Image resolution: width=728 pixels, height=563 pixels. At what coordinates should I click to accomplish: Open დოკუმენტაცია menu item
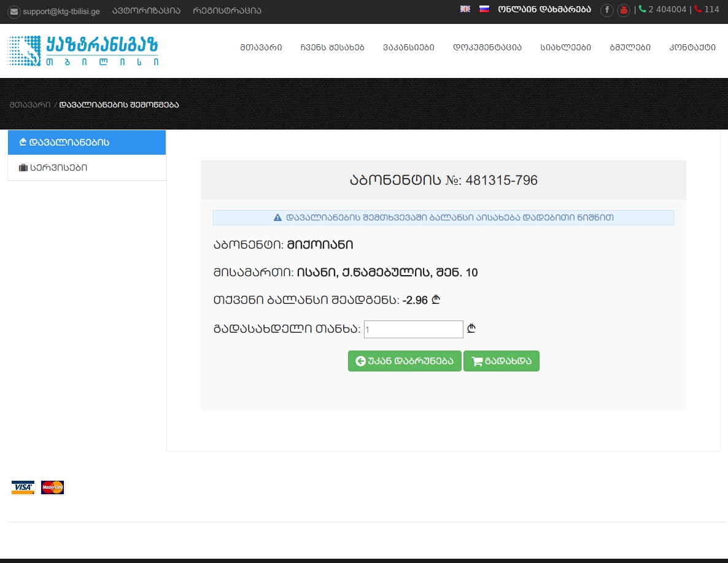click(x=487, y=47)
